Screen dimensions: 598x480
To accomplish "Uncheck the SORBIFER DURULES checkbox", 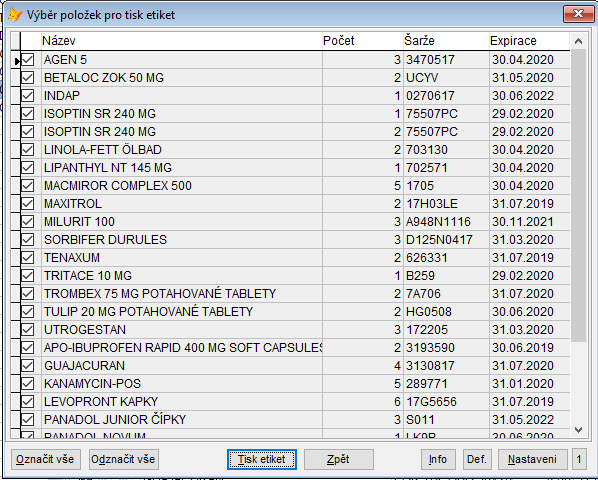I will pos(27,239).
